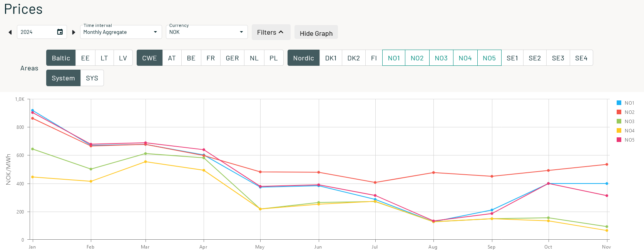Viewport: 644px width, 252px height.
Task: Click the Hide Graph button
Action: pyautogui.click(x=316, y=32)
